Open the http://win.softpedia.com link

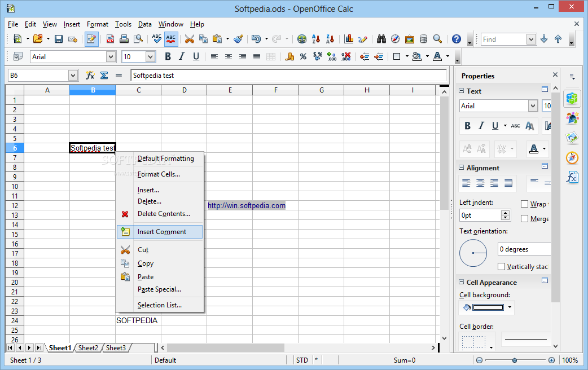(247, 205)
